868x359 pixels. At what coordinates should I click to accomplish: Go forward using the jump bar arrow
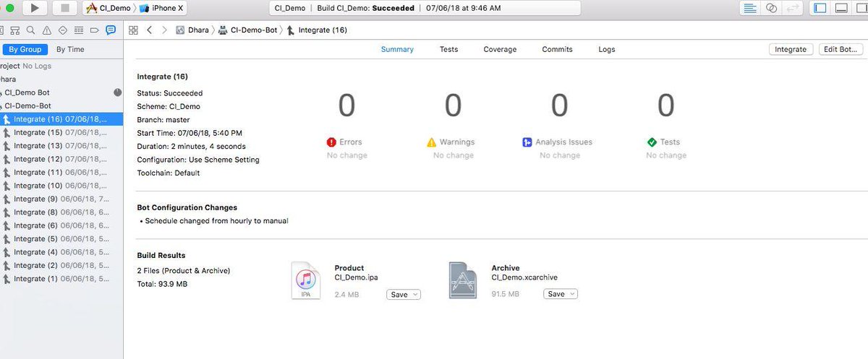(165, 30)
